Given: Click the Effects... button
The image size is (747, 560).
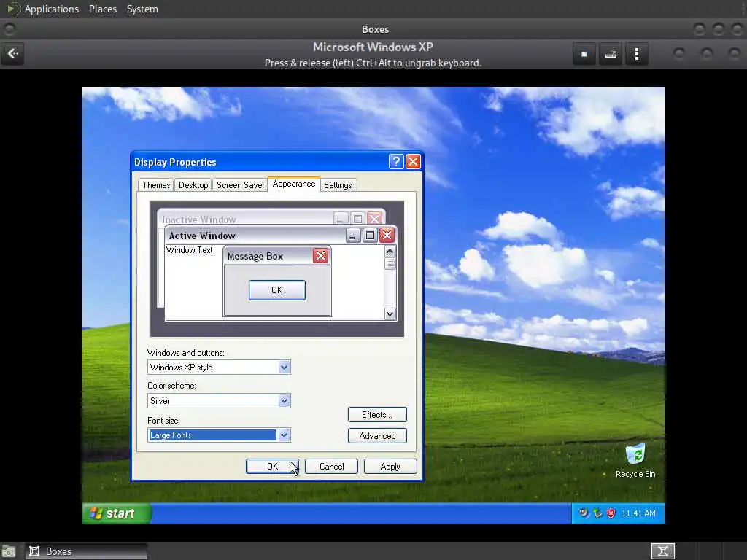Looking at the screenshot, I should pos(377,415).
